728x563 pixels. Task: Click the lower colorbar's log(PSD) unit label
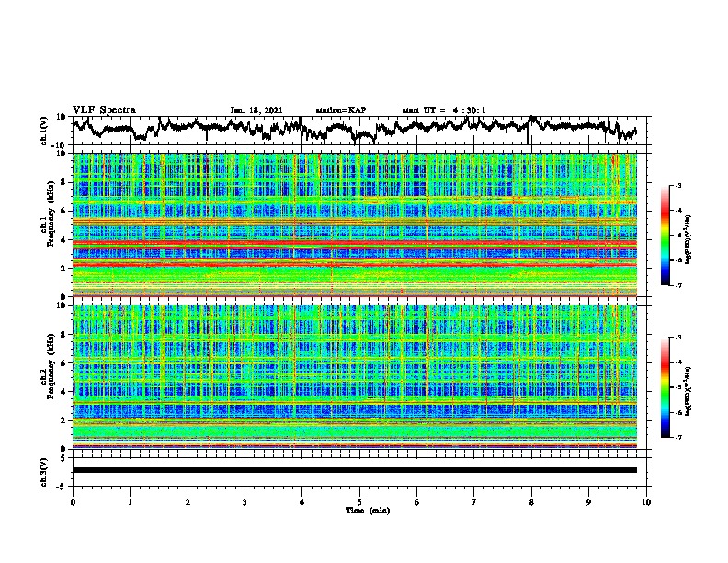click(688, 390)
